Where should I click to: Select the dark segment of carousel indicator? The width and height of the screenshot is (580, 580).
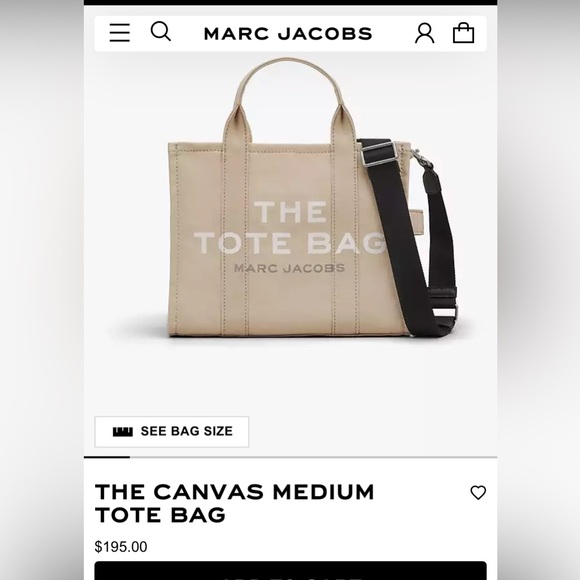tap(107, 458)
